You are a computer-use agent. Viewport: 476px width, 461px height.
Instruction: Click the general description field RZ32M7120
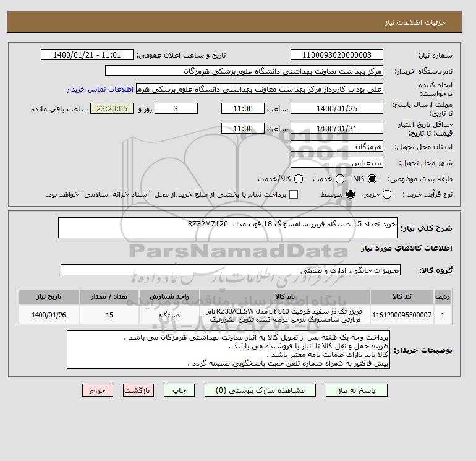click(228, 228)
